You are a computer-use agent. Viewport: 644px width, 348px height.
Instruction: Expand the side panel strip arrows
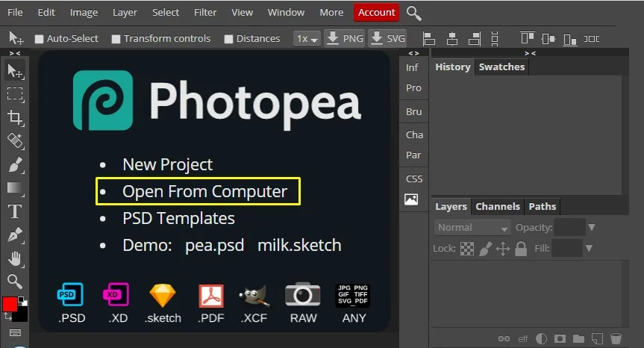pos(413,54)
